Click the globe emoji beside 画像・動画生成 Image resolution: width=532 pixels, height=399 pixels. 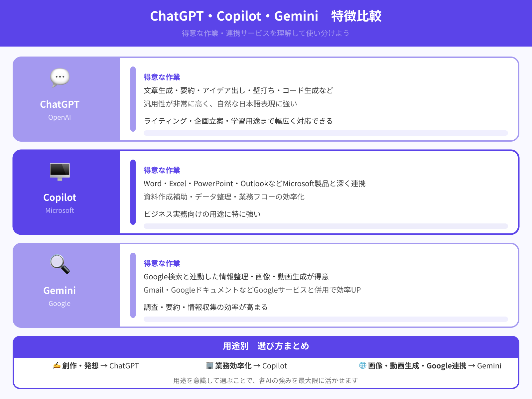click(362, 365)
